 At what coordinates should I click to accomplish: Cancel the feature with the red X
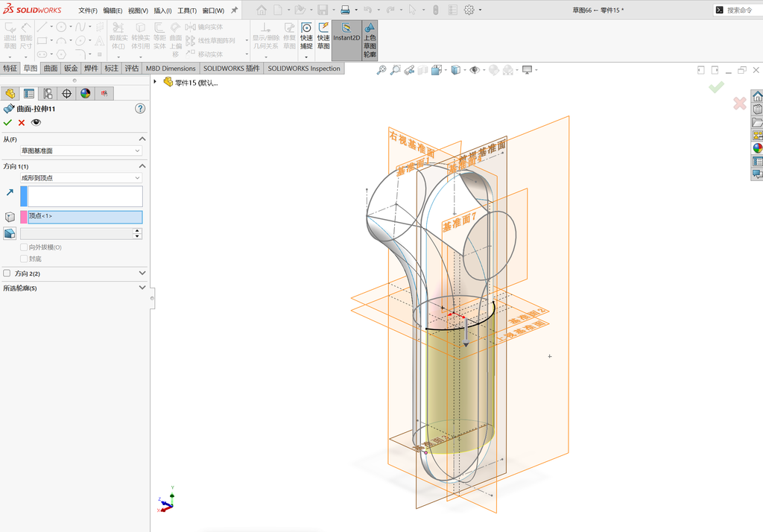pos(22,123)
